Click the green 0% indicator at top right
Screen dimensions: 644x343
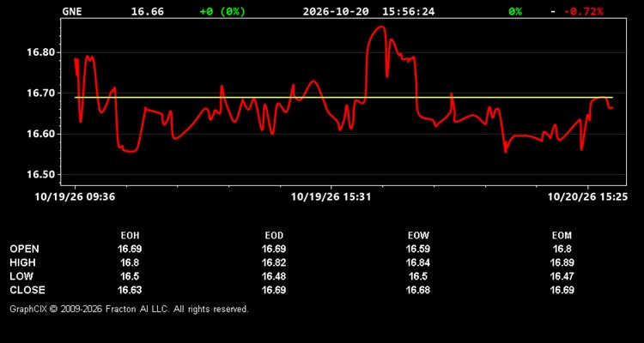click(515, 11)
